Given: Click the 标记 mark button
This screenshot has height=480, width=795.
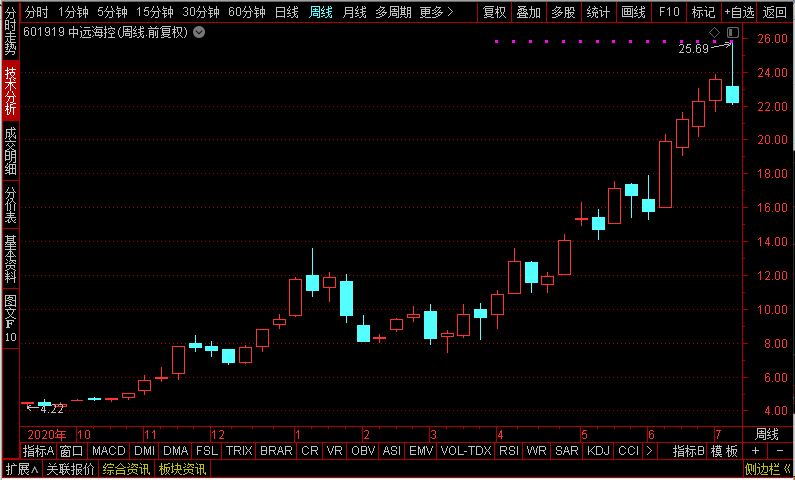Looking at the screenshot, I should coord(704,12).
